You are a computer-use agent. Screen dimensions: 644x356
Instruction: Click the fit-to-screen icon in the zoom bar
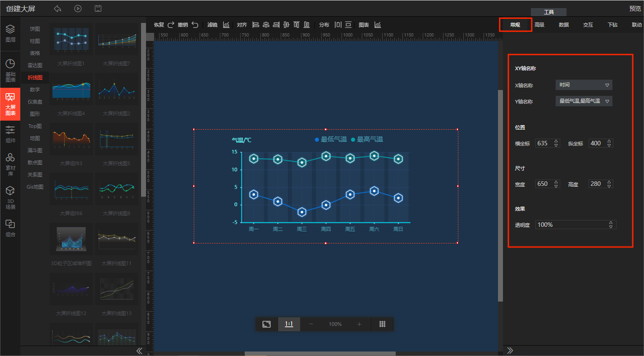point(267,324)
